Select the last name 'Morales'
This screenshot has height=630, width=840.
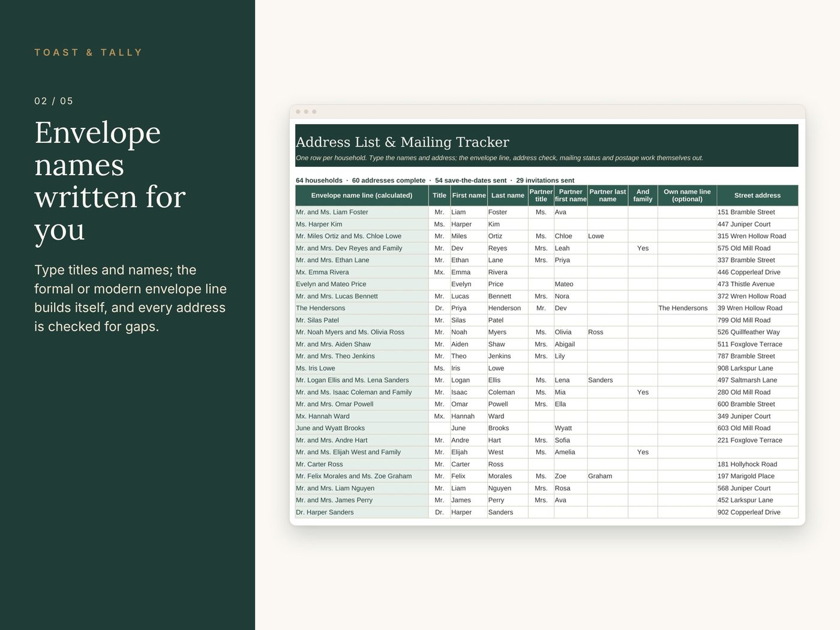pos(508,476)
